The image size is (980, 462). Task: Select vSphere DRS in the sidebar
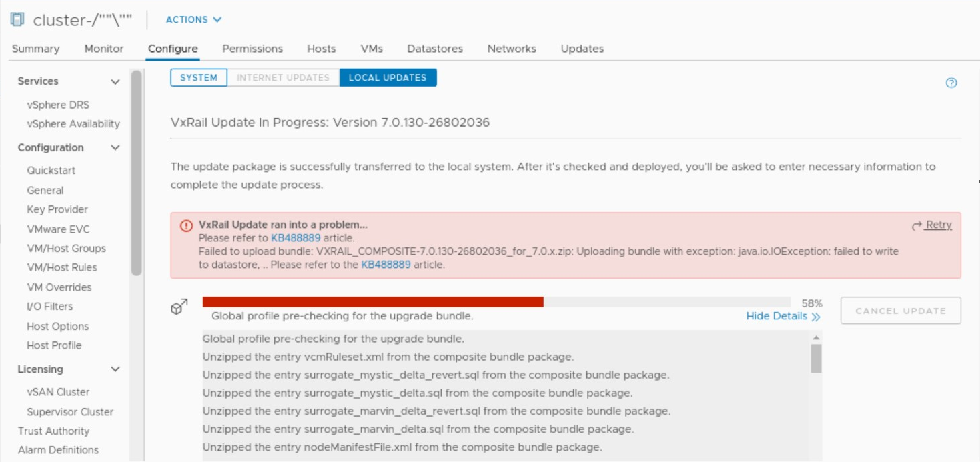tap(58, 105)
